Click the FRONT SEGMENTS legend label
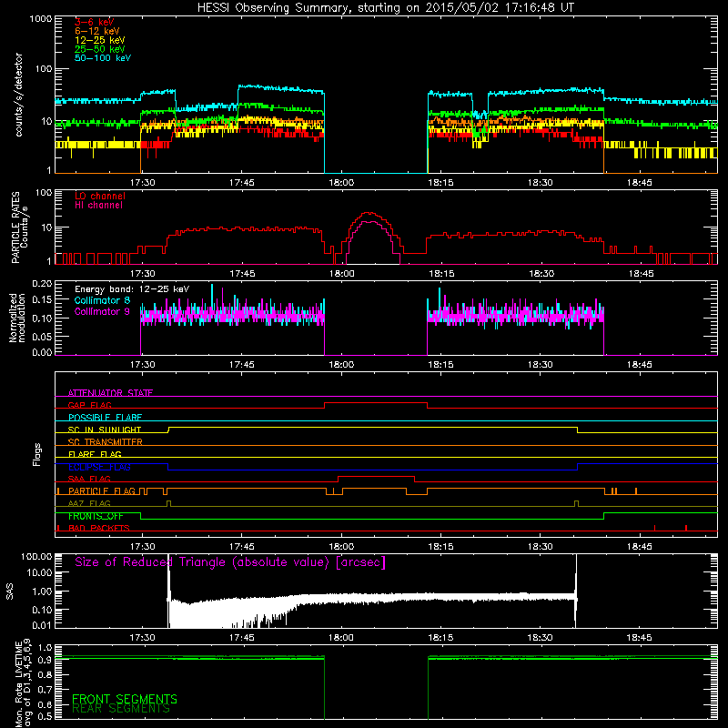This screenshot has height=728, width=728. [x=125, y=699]
